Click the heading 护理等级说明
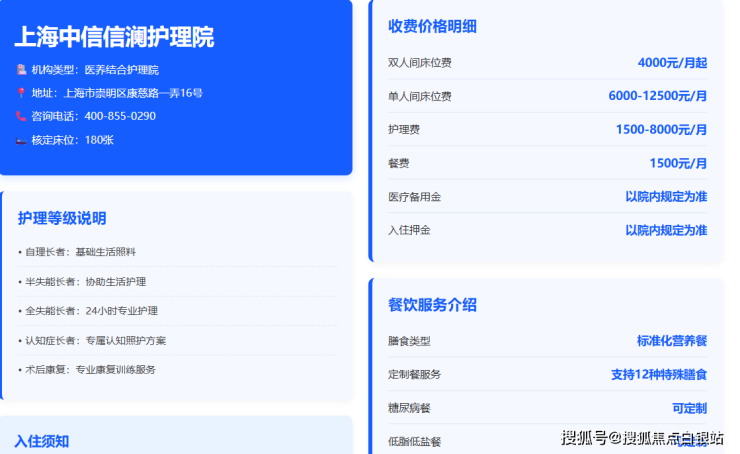This screenshot has width=740, height=454. [x=62, y=218]
